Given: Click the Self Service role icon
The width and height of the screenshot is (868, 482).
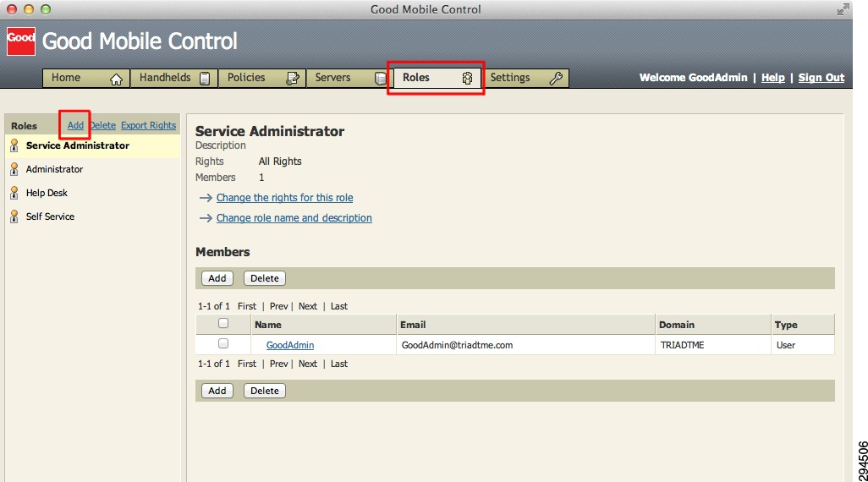Looking at the screenshot, I should (14, 216).
